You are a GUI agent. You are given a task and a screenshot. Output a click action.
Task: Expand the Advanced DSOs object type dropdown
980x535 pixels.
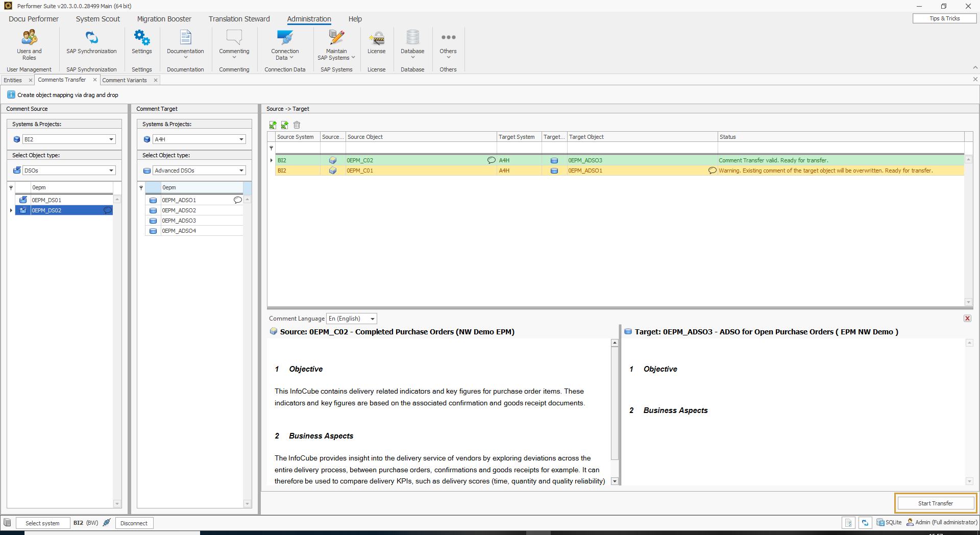[x=241, y=171]
